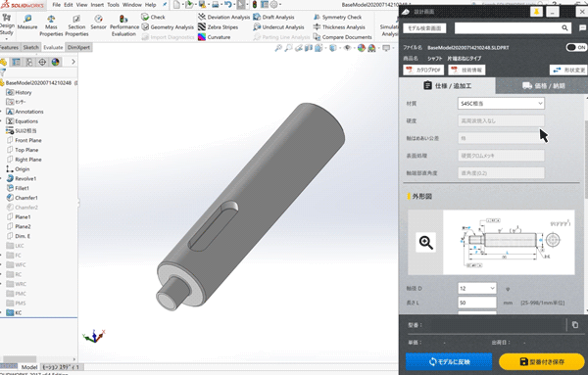588x375 pixels.
Task: Switch to the Sketch tab
Action: [30, 47]
